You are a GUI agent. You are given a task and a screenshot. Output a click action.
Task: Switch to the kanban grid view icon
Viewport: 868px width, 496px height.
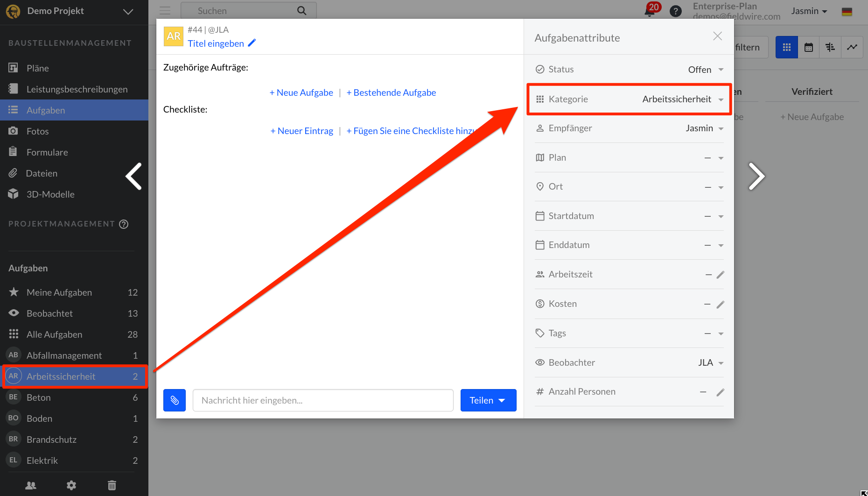pos(787,47)
